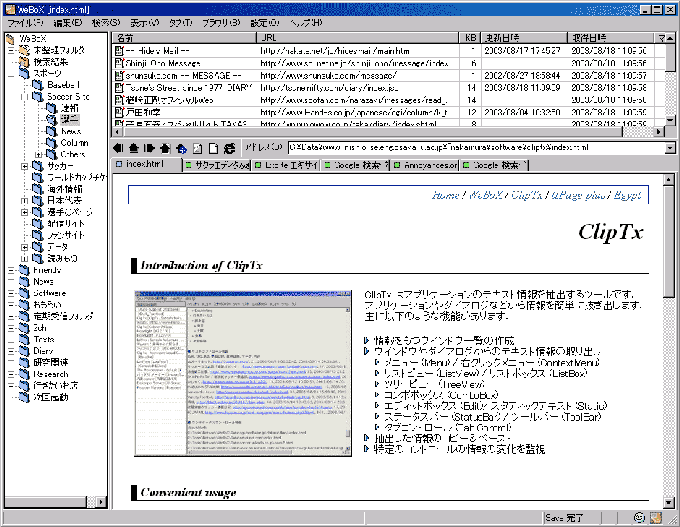Click the web page vertical scrollbar down arrow

click(669, 503)
